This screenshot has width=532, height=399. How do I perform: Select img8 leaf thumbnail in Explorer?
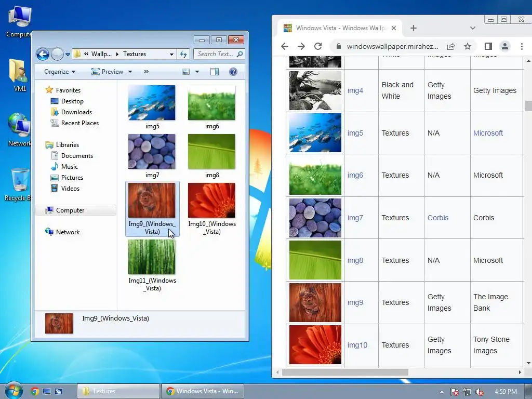click(x=211, y=152)
